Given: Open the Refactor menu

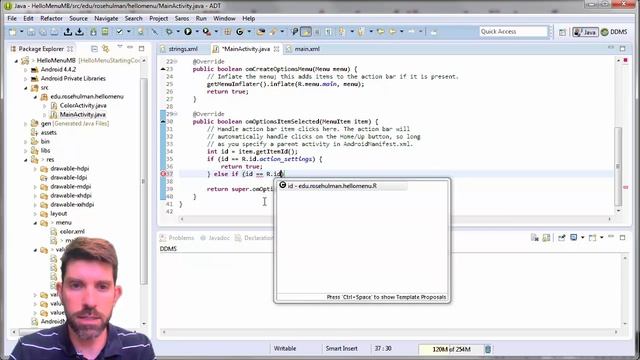Looking at the screenshot, I should (51, 18).
